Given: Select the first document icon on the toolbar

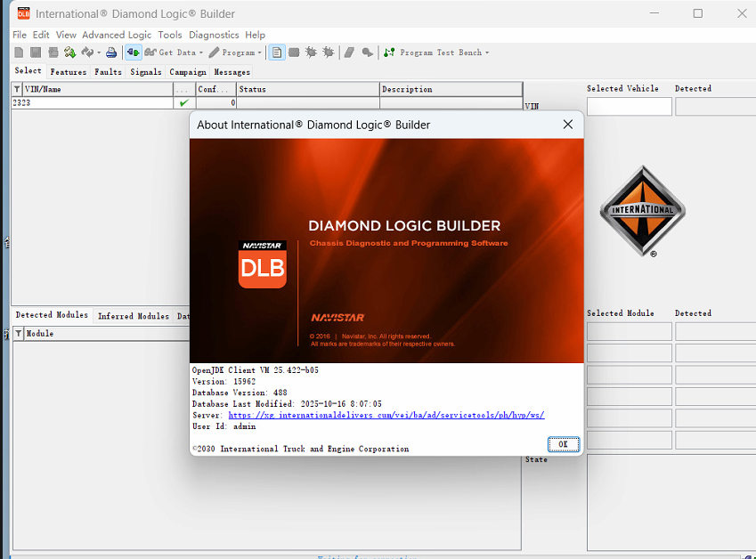Looking at the screenshot, I should pyautogui.click(x=19, y=53).
